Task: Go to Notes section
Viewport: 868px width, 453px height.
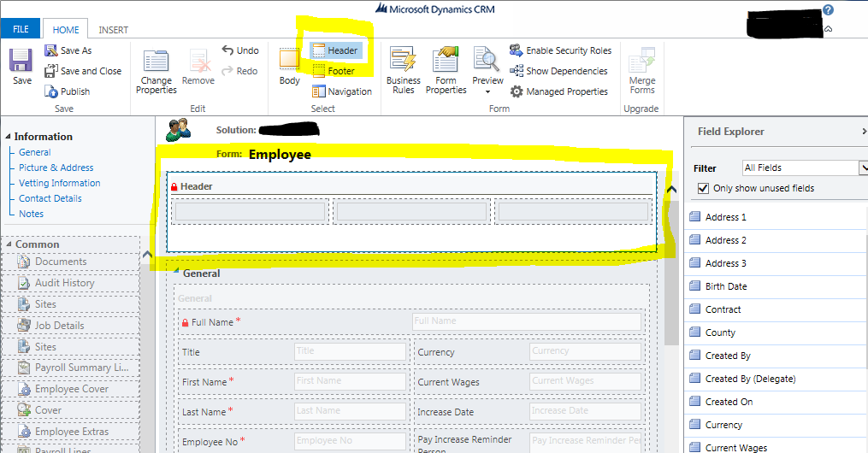Action: (x=31, y=214)
